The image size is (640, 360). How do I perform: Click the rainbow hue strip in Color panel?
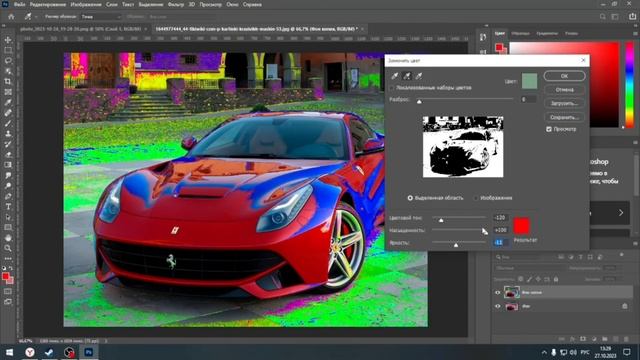click(x=629, y=84)
